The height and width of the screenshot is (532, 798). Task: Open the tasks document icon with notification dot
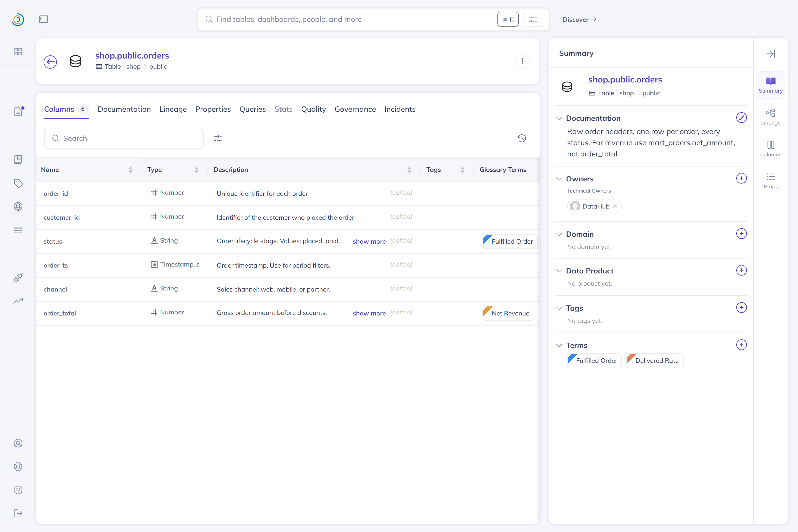point(19,111)
